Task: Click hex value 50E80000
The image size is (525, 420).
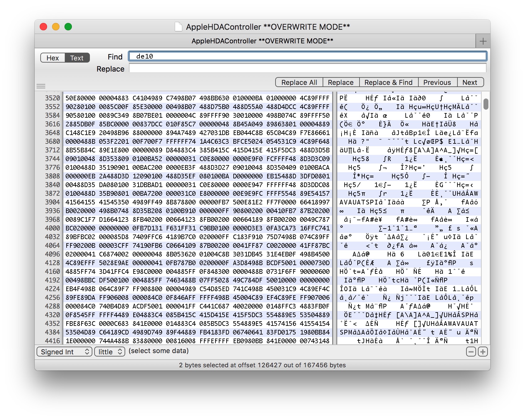Action: [x=81, y=98]
